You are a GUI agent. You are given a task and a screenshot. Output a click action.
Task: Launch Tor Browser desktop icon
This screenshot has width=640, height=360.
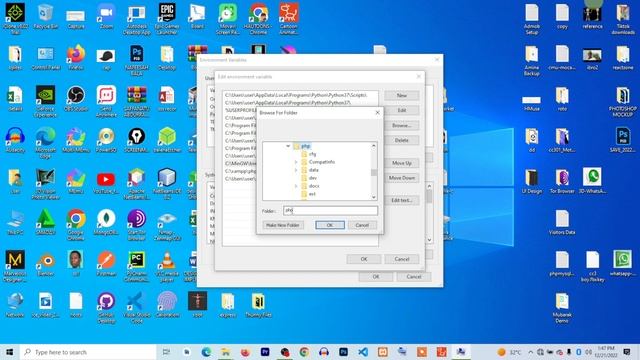tap(562, 180)
